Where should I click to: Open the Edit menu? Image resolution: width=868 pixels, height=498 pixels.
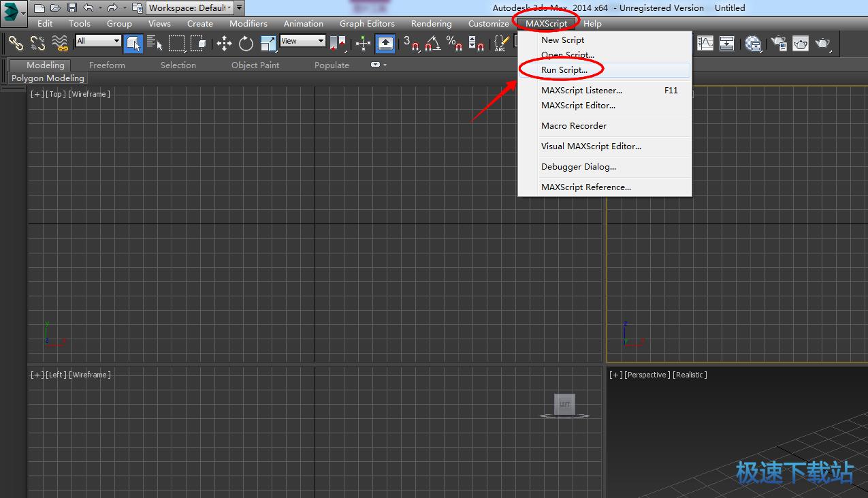[x=45, y=23]
